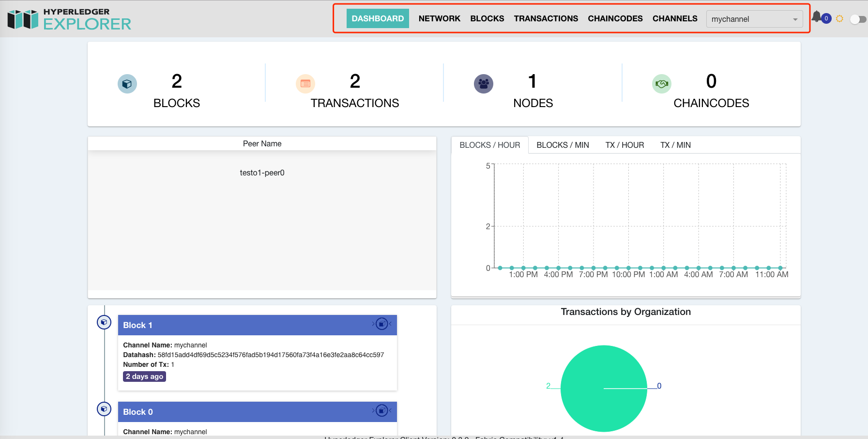868x439 pixels.
Task: Open the Block 1 header
Action: point(258,325)
